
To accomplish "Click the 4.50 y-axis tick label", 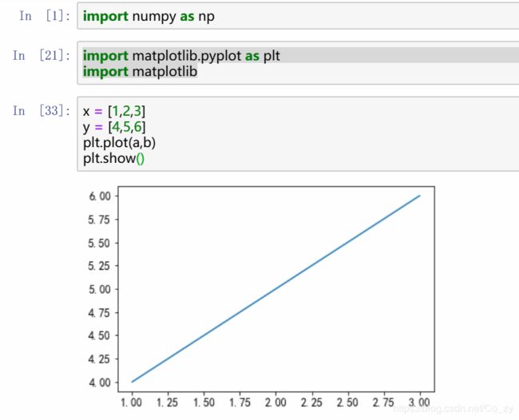I will click(103, 335).
